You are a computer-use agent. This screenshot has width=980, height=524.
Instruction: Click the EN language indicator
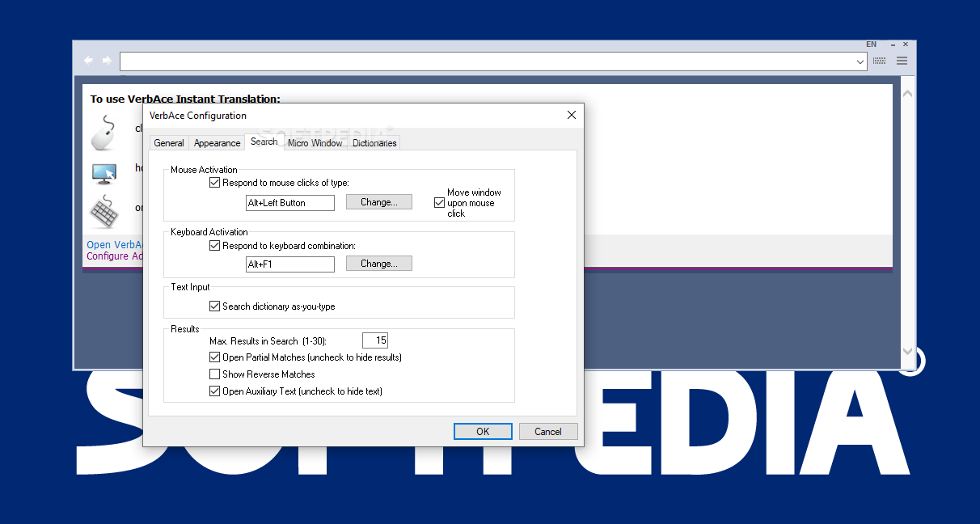871,44
